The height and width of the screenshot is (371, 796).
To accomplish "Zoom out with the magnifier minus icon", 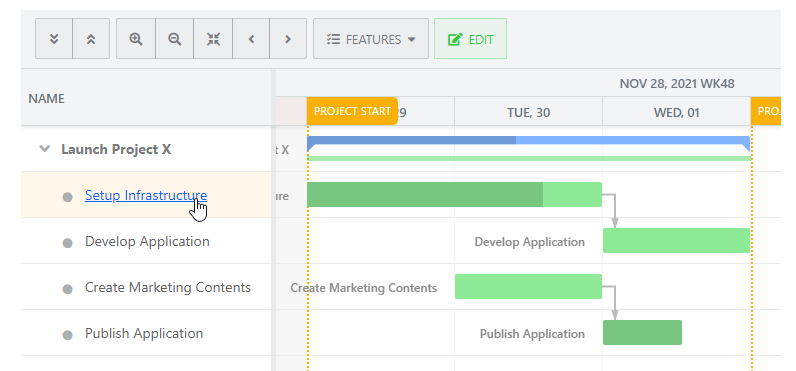I will click(x=175, y=39).
